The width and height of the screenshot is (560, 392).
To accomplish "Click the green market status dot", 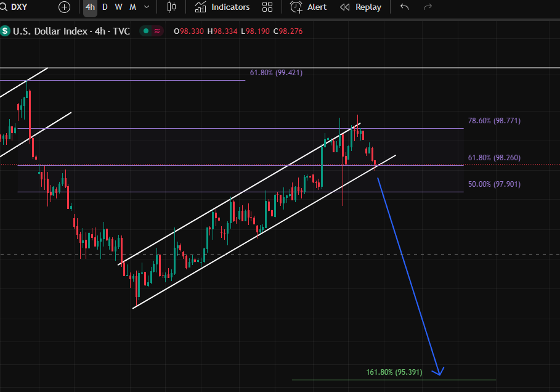I will (146, 31).
